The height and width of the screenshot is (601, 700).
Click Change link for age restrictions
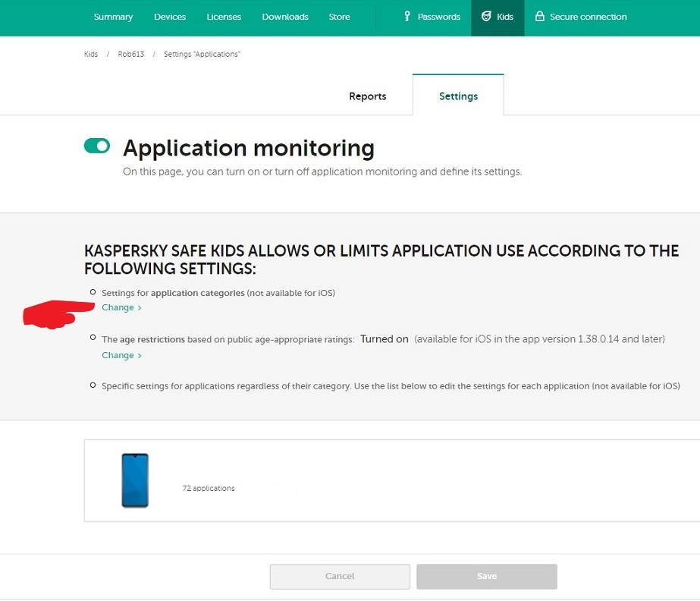tap(118, 355)
